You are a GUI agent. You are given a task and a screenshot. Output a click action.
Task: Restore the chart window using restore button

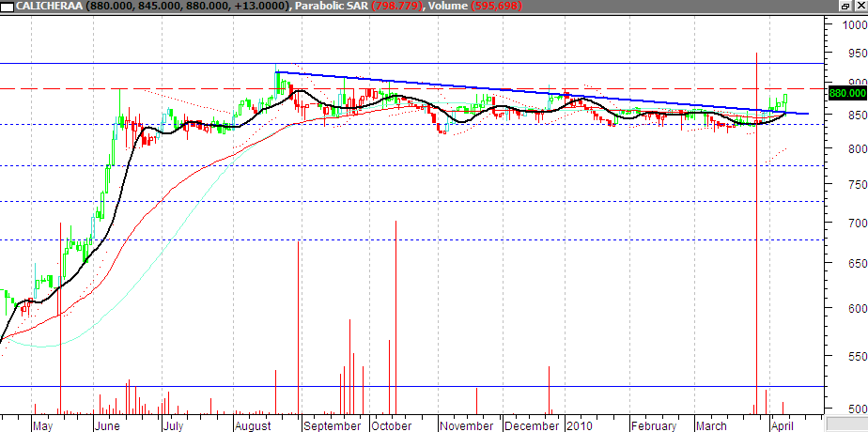click(846, 7)
